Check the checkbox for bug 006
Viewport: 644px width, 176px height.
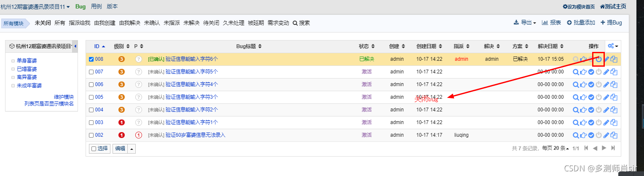[91, 84]
